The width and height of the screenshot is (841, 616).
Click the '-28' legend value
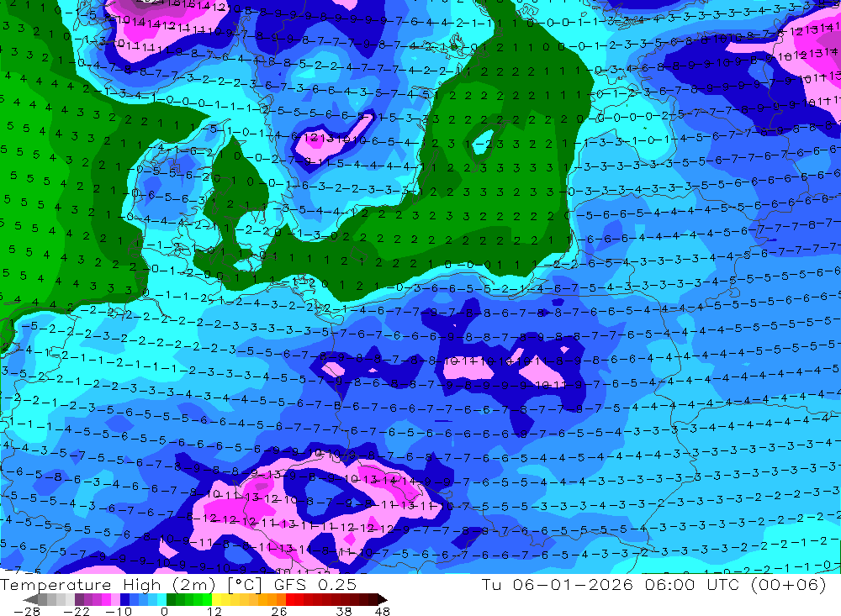[27, 611]
